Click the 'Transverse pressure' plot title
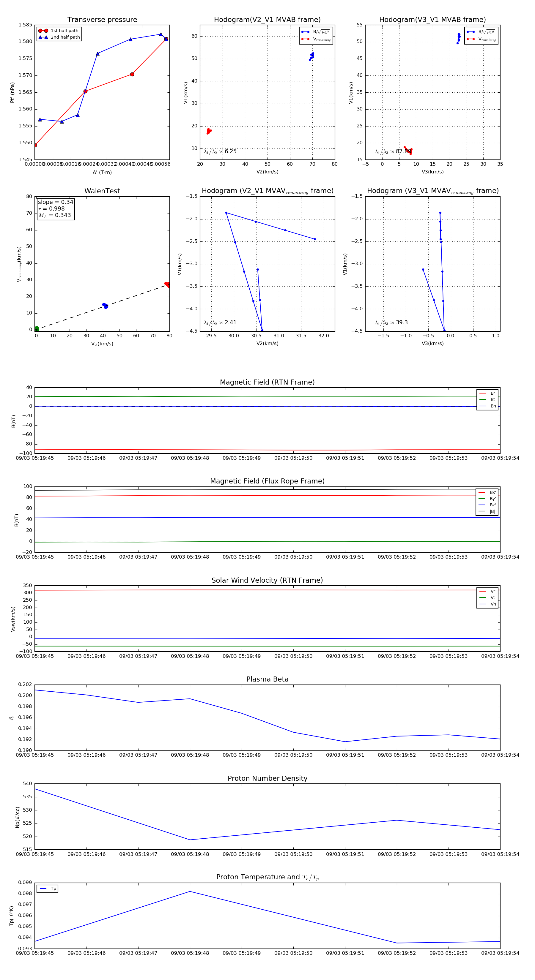This screenshot has width=535, height=980. 102,19
